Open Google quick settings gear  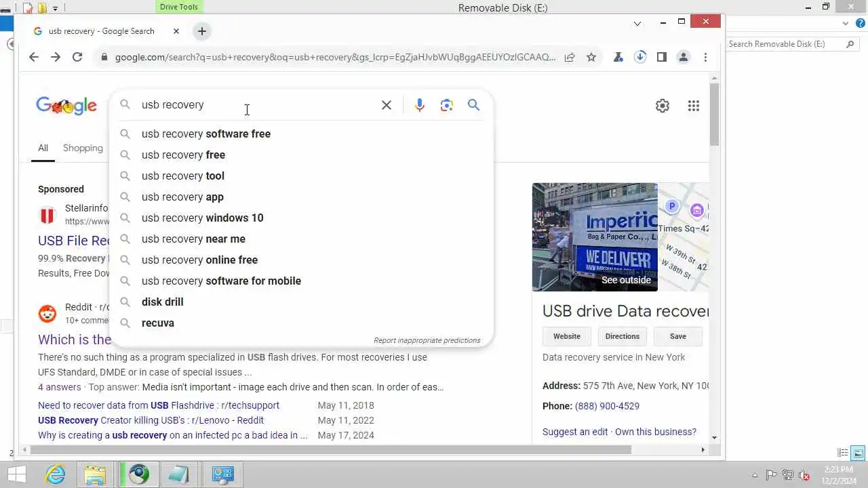[663, 106]
